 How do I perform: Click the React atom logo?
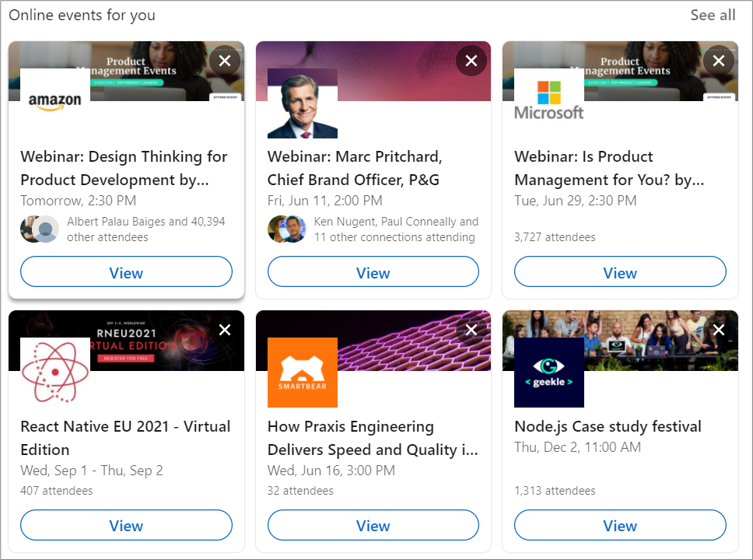tap(55, 372)
